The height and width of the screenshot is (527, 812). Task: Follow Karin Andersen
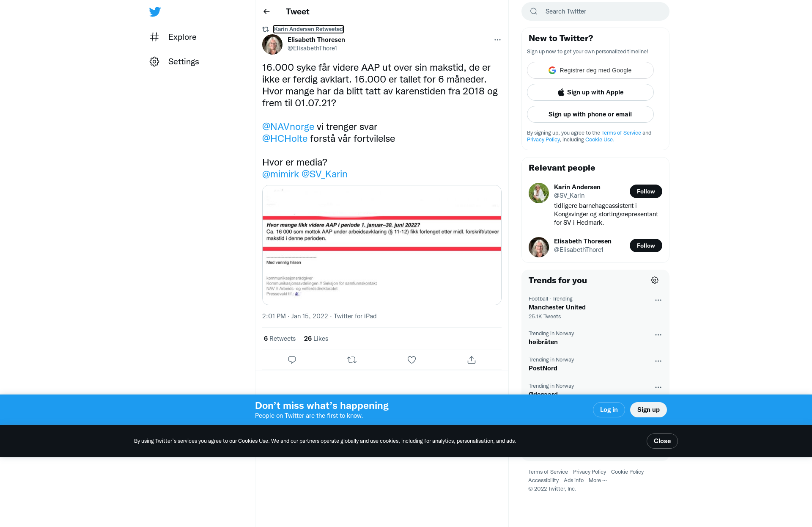pos(646,191)
